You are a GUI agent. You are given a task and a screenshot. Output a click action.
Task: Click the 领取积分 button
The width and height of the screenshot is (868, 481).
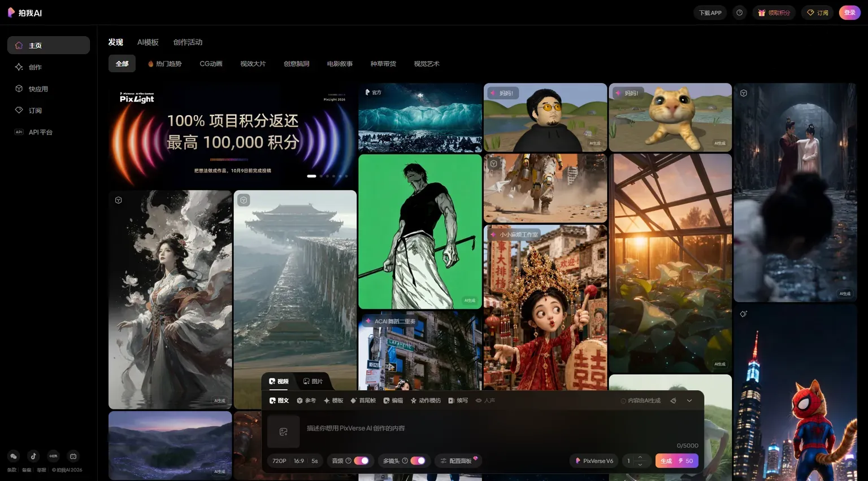coord(774,12)
